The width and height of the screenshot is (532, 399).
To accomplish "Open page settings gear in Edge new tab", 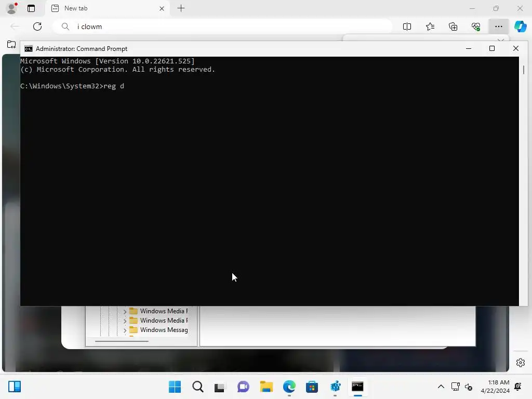I will tap(521, 362).
